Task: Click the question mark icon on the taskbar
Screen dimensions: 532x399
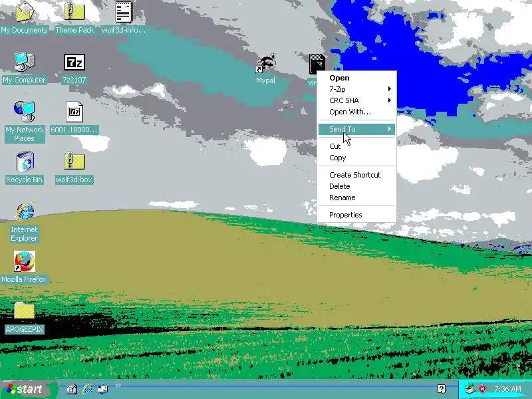Action: pos(441,389)
